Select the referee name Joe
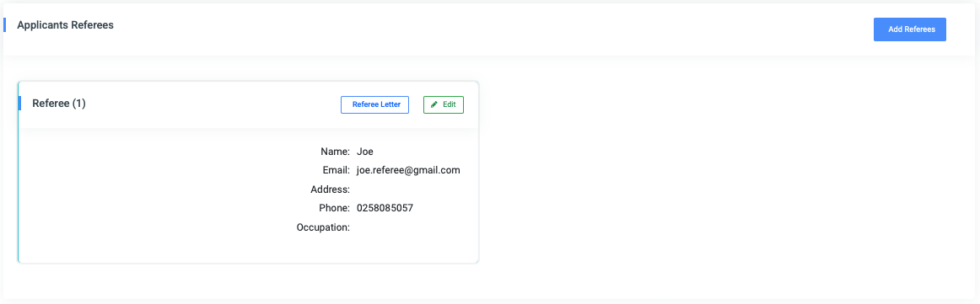The image size is (980, 304). (x=365, y=151)
